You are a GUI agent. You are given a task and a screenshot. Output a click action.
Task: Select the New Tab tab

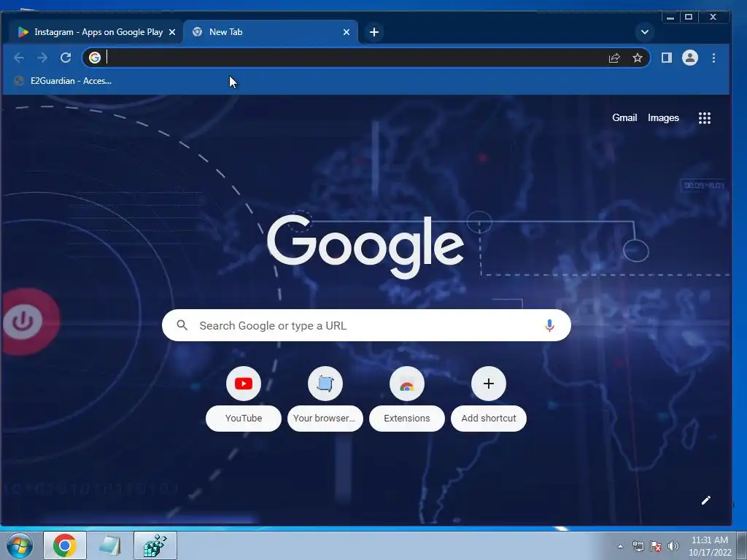pos(271,32)
